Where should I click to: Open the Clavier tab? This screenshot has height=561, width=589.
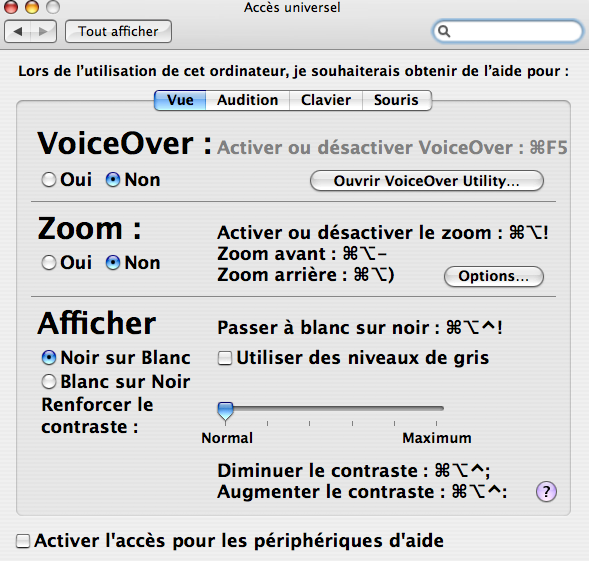[326, 100]
